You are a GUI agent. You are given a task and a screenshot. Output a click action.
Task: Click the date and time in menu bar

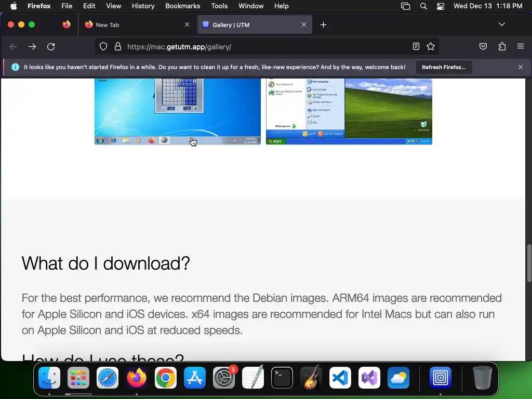[488, 6]
